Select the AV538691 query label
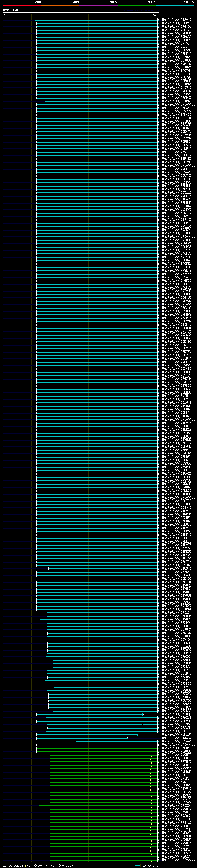 pos(11,10)
